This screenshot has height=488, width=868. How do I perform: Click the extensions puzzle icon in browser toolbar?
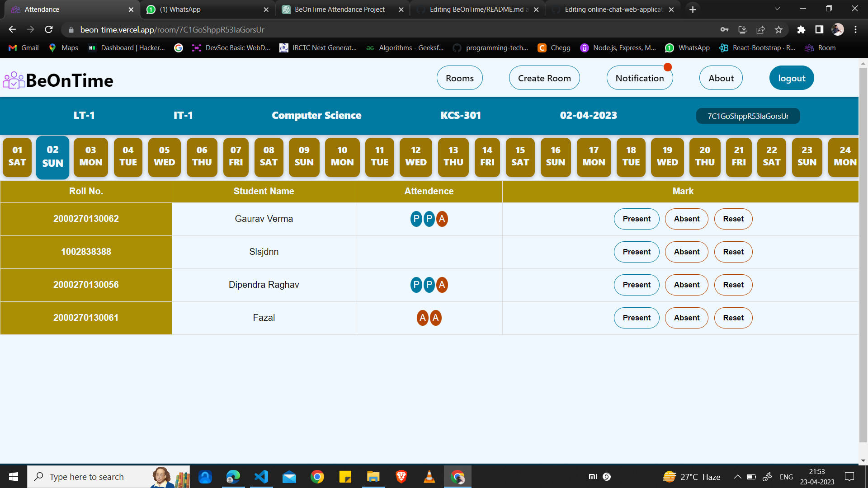801,30
